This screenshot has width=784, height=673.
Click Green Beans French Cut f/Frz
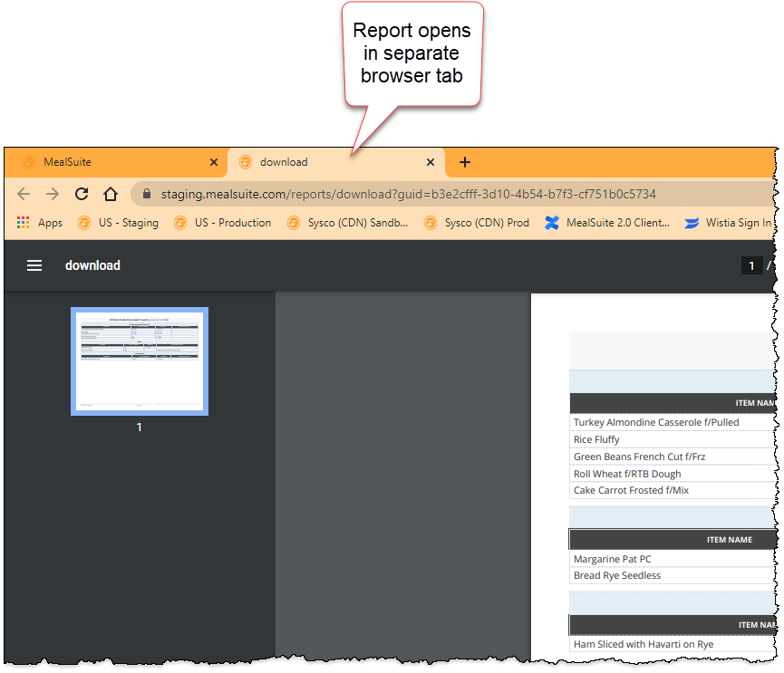[x=673, y=457]
